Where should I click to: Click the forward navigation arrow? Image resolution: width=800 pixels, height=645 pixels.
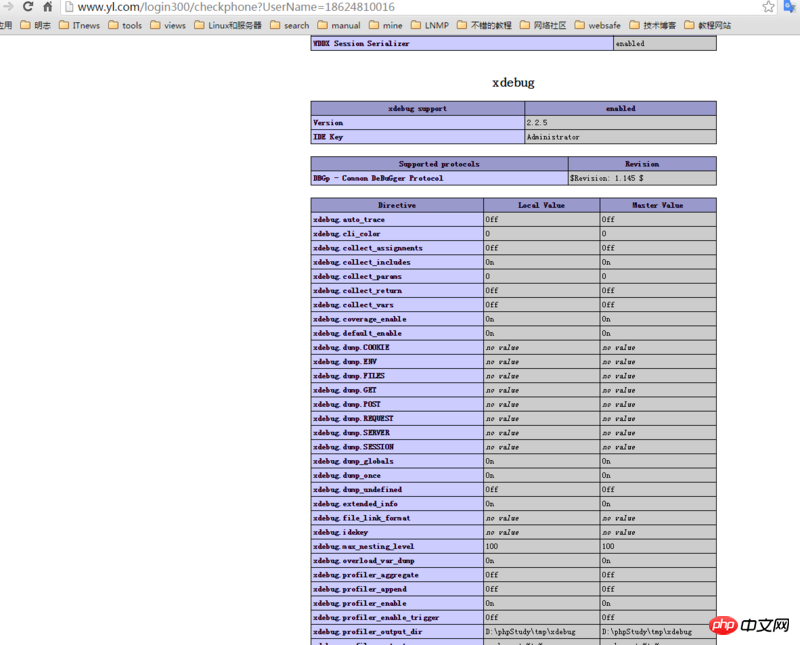pos(8,7)
